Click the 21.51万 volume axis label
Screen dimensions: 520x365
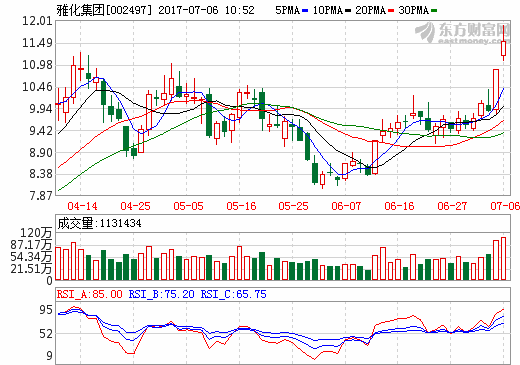[31, 269]
